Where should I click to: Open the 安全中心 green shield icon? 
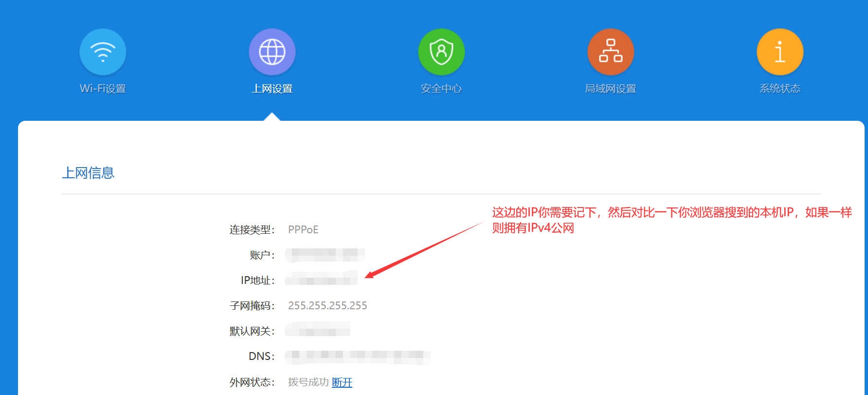pyautogui.click(x=441, y=52)
